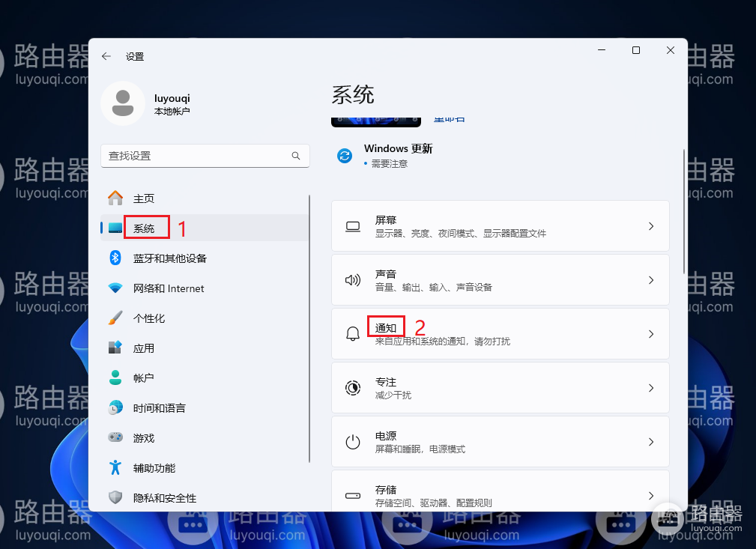Click the 屏幕和睡眠，电源模式 description
The width and height of the screenshot is (756, 549).
point(420,449)
